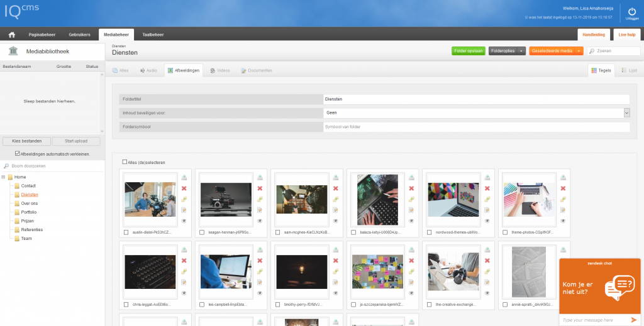The height and width of the screenshot is (326, 644).
Task: Send the Zendesk chat message arrow
Action: 634,320
